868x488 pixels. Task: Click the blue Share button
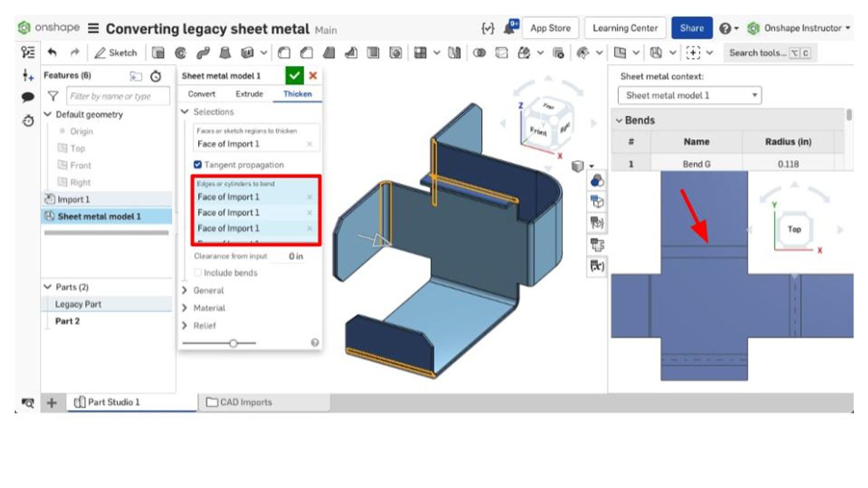(x=692, y=28)
